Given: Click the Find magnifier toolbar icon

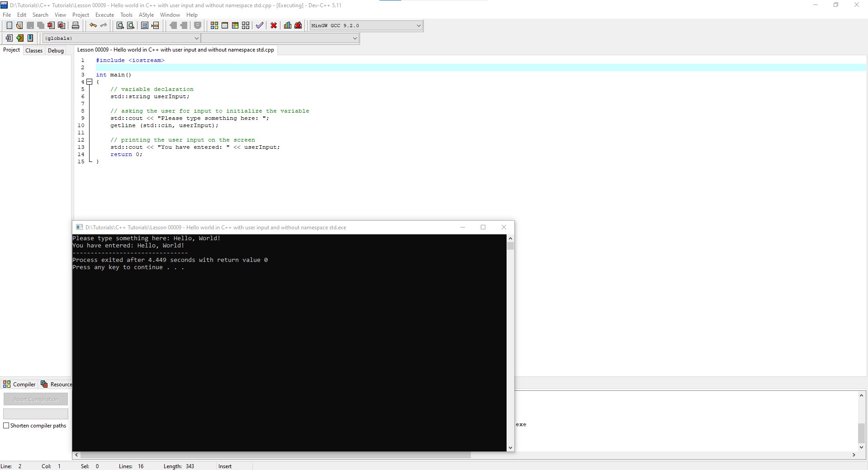Looking at the screenshot, I should [x=120, y=25].
